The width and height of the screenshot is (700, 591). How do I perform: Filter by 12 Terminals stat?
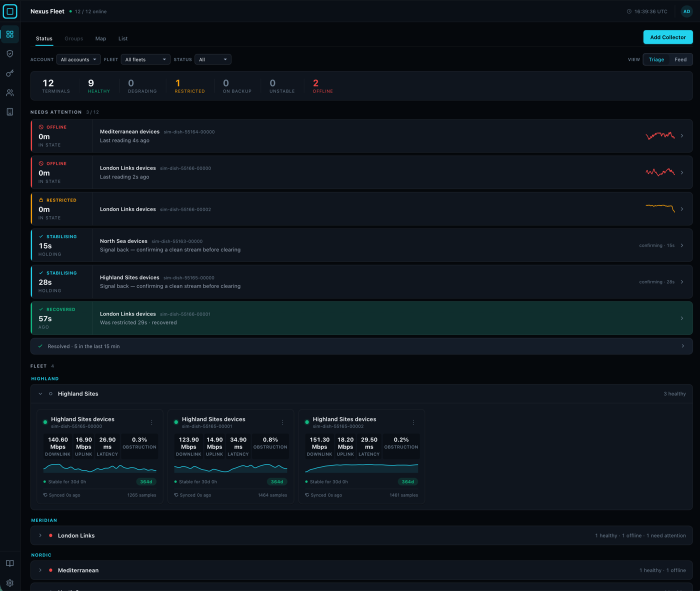56,86
